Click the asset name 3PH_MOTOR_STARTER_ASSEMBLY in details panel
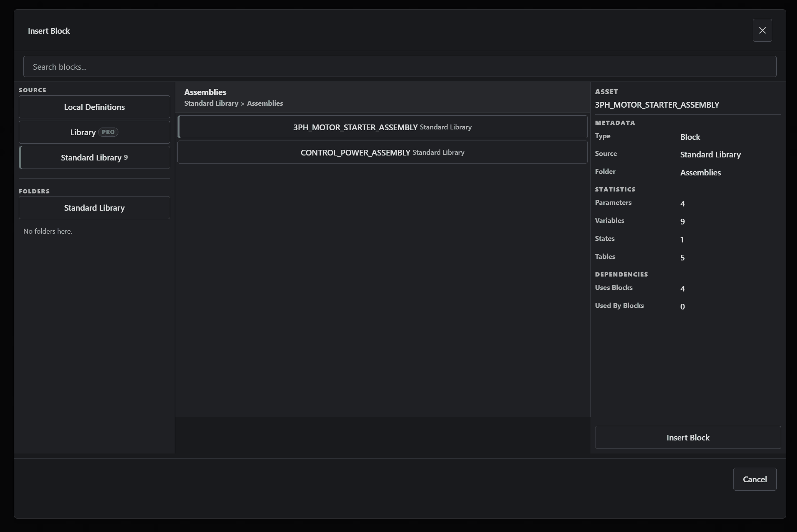The width and height of the screenshot is (797, 532). click(657, 105)
